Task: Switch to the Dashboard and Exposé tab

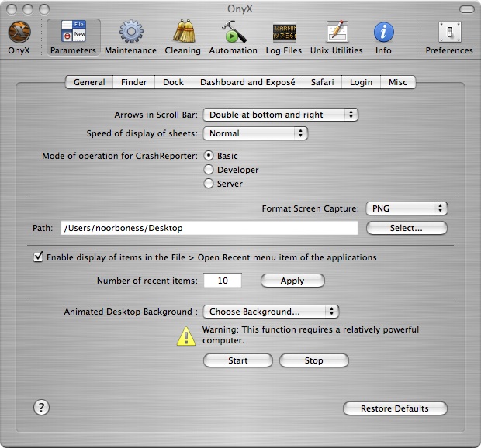Action: tap(247, 82)
